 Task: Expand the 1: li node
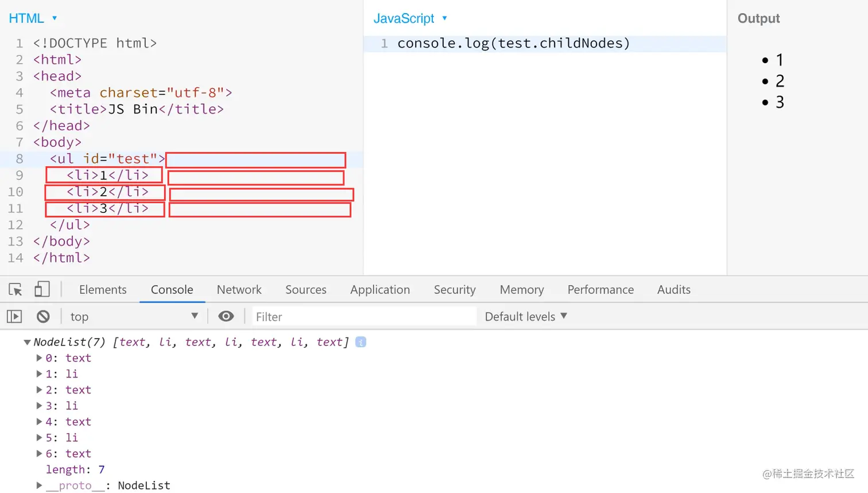click(39, 374)
